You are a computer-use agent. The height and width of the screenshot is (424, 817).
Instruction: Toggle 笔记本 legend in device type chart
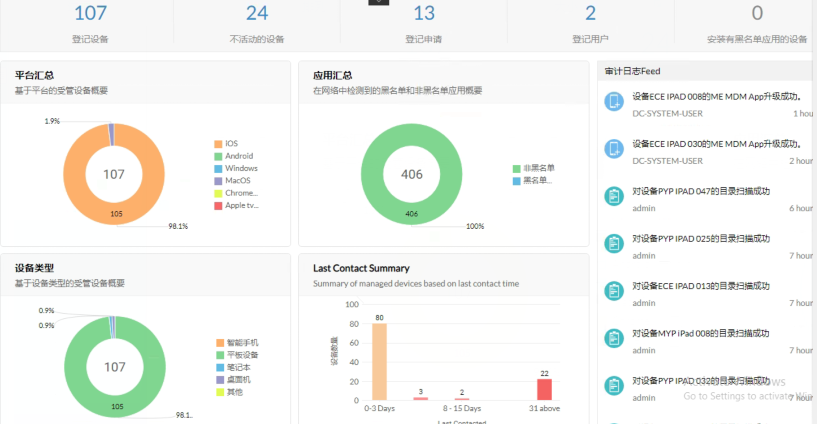[x=233, y=368]
